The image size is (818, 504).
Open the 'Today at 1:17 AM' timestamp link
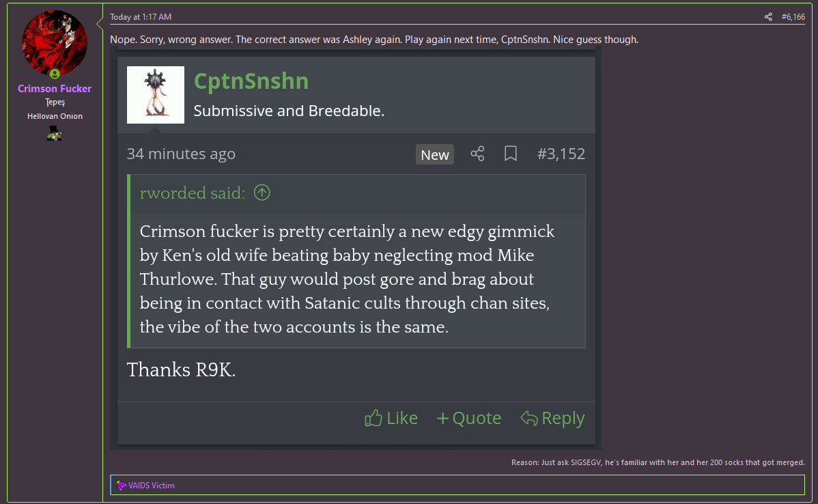click(x=141, y=17)
